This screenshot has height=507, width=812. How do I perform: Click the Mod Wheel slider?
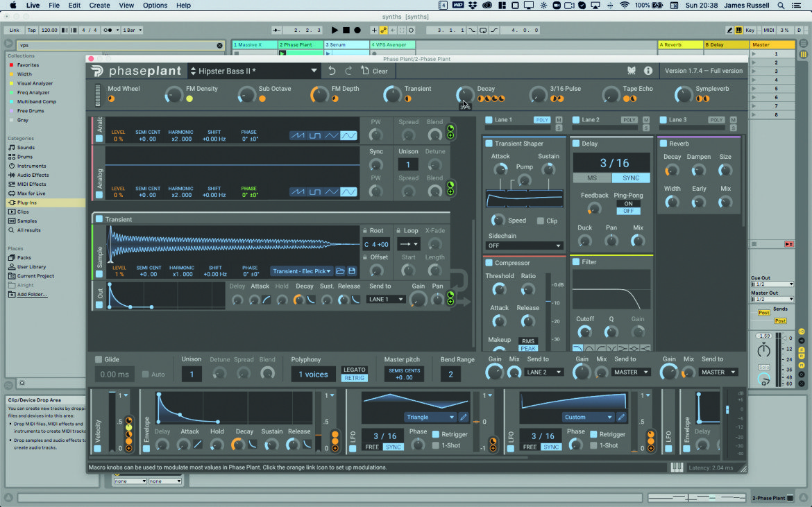point(97,95)
